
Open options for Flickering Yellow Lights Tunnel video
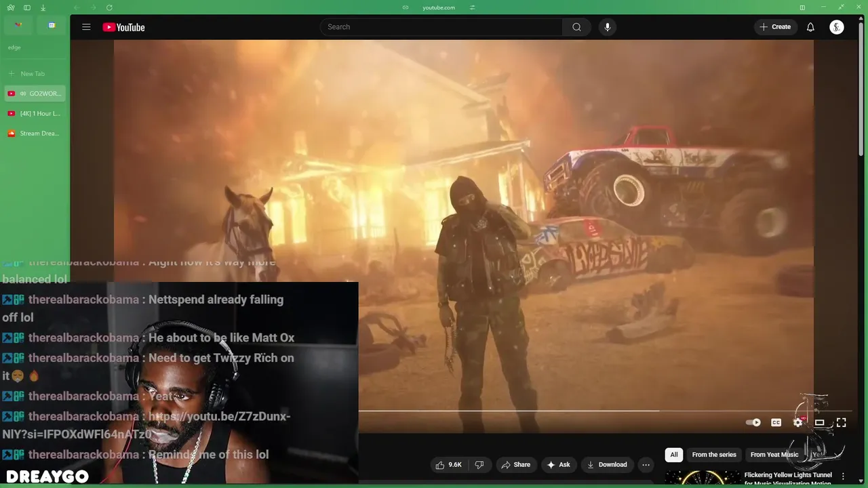pos(843,476)
